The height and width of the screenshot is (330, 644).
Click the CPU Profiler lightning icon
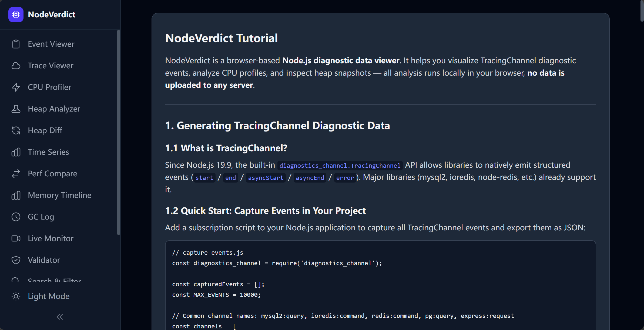(x=16, y=87)
